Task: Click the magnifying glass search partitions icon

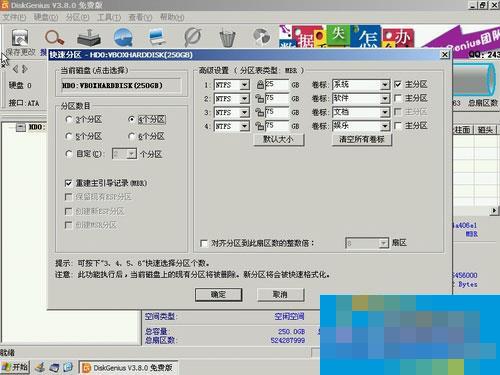Action: click(x=54, y=38)
